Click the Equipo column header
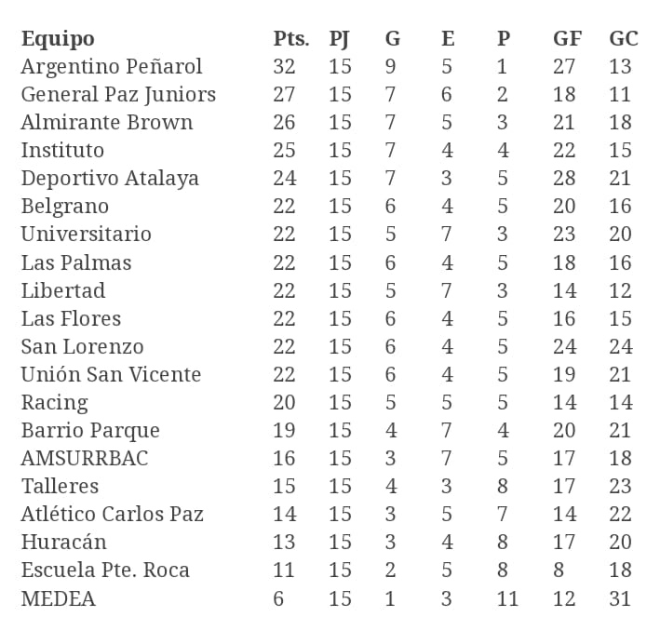This screenshot has width=660, height=644. (x=58, y=39)
